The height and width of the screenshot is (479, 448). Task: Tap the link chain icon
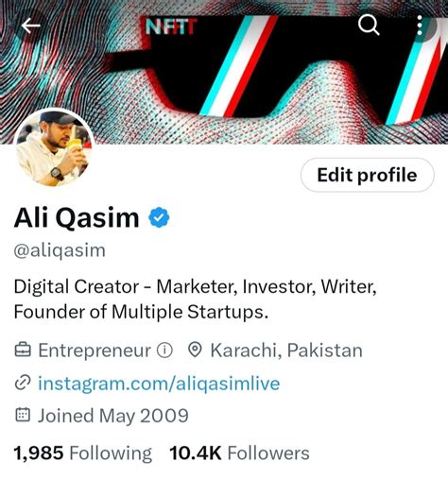click(x=23, y=383)
